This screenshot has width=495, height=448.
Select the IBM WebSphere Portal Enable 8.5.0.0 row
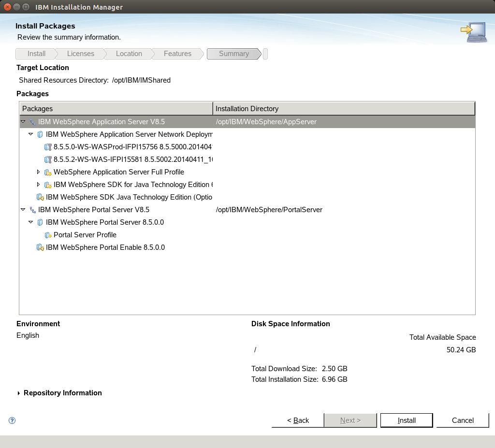pos(247,247)
